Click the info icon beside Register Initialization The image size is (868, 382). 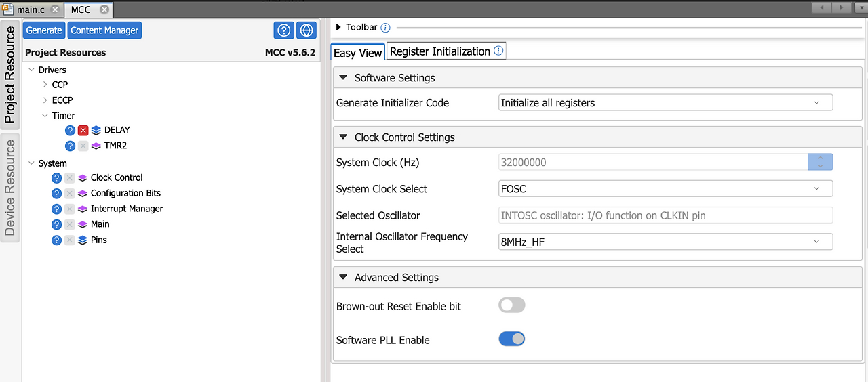coord(498,51)
